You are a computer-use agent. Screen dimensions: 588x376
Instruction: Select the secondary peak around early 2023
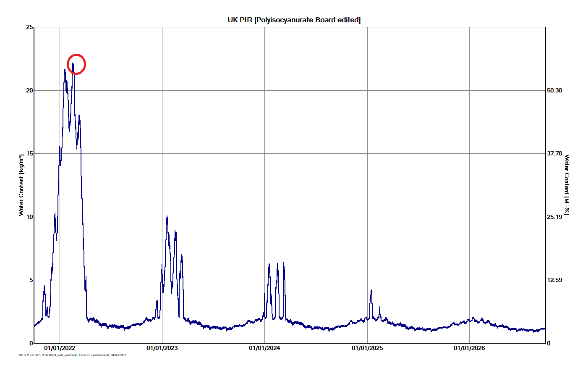167,216
